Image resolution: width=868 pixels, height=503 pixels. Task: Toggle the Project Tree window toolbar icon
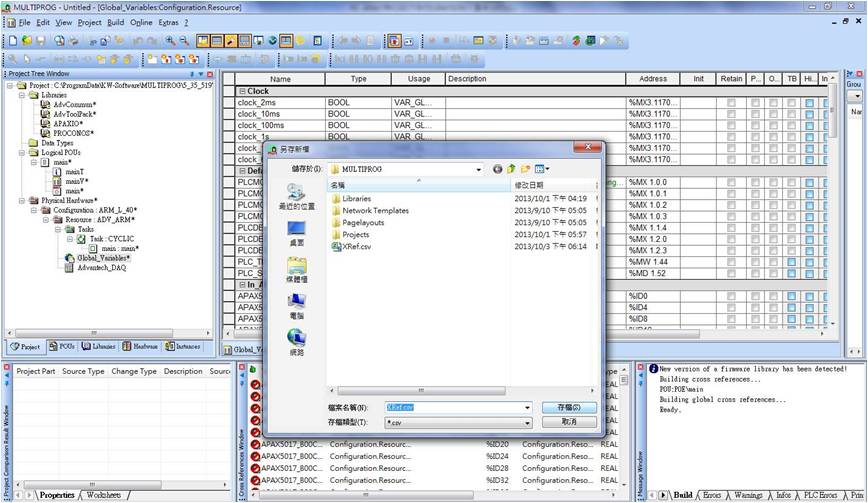tap(203, 41)
